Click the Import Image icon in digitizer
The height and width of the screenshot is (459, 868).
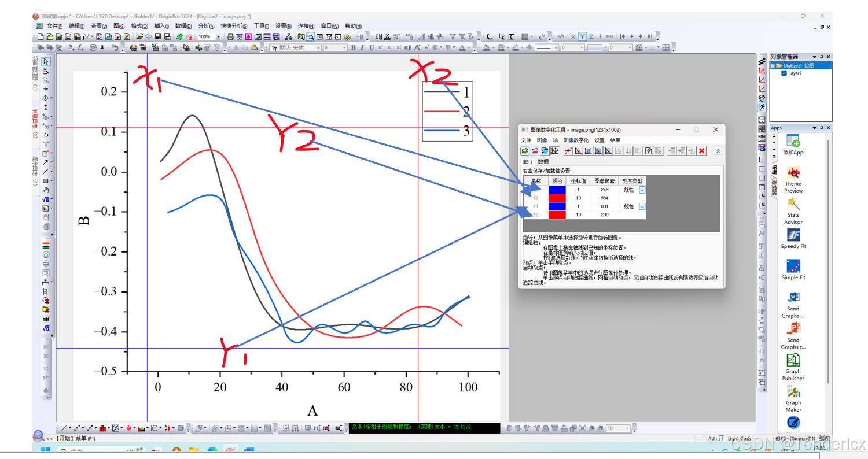525,151
